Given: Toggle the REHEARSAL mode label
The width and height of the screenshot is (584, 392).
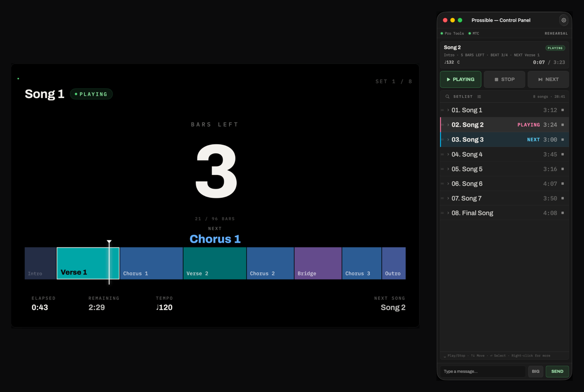Looking at the screenshot, I should [556, 34].
